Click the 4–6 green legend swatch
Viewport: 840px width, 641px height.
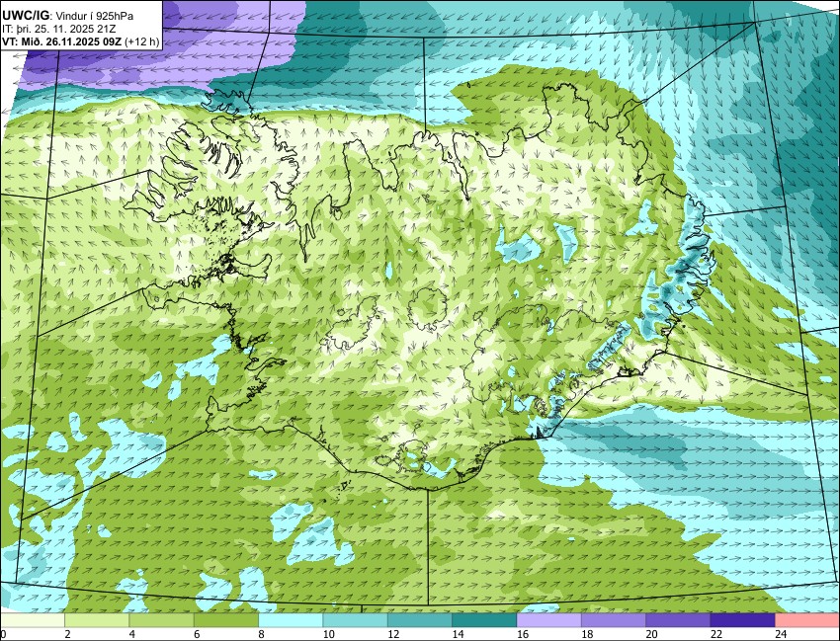tap(161, 620)
